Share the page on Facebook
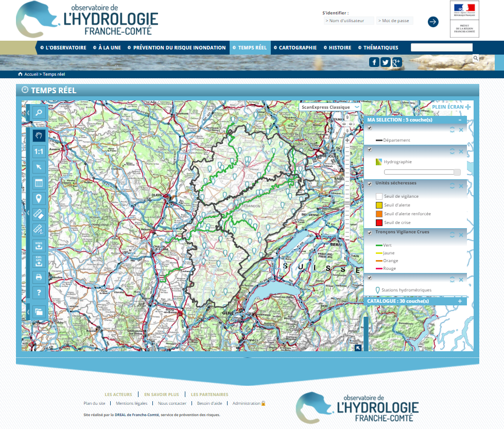The height and width of the screenshot is (429, 504). 374,62
